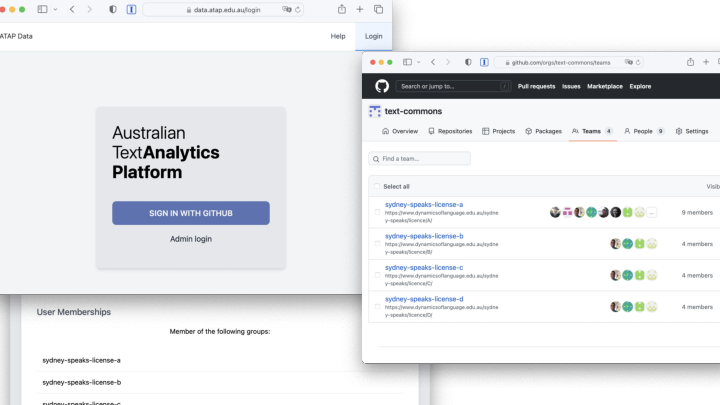720x405 pixels.
Task: Click privacy shield icon in ATAP Safari window
Action: coord(112,9)
